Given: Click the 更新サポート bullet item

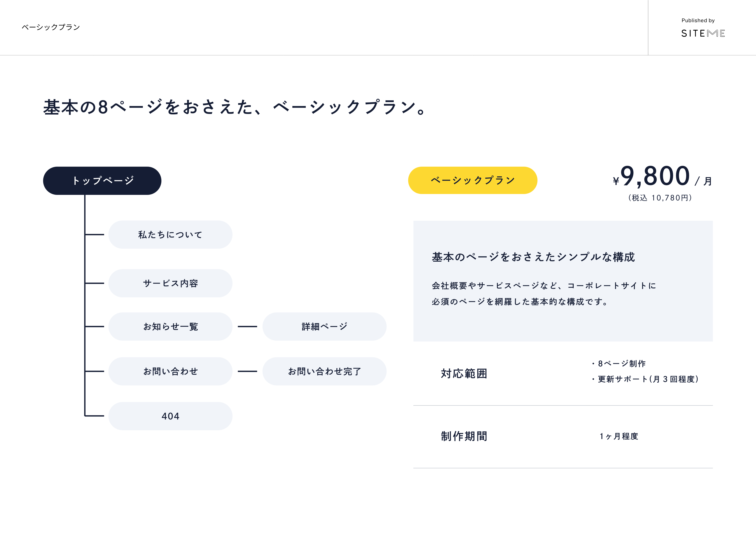Looking at the screenshot, I should pos(645,379).
